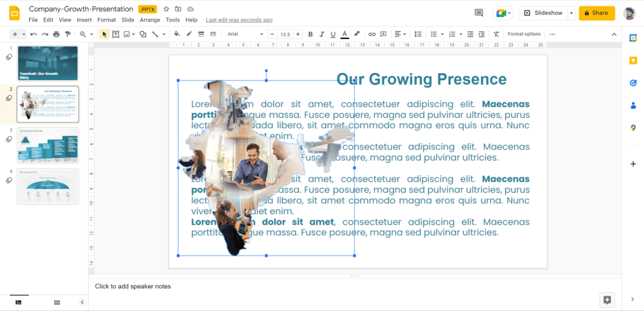This screenshot has height=311, width=644.
Task: Expand the Slideshow options dropdown arrow
Action: point(571,13)
